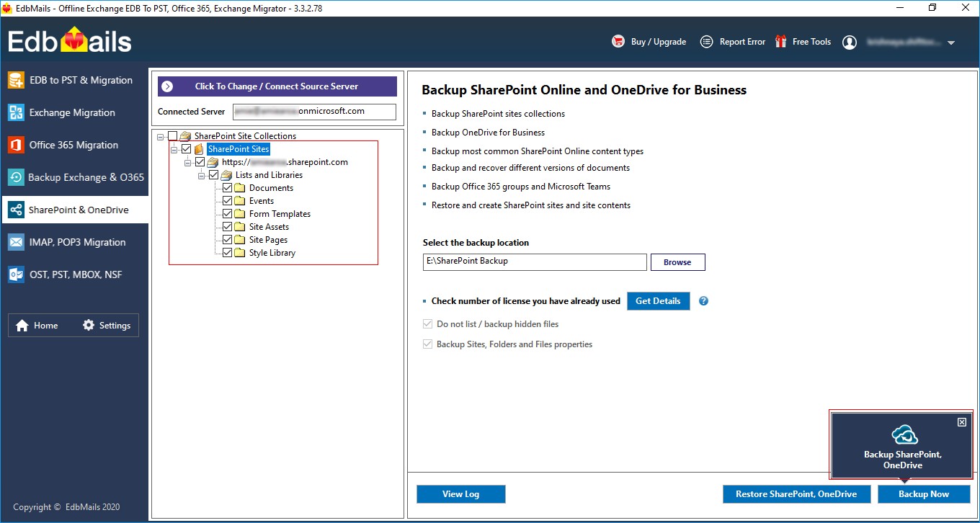Image resolution: width=980 pixels, height=523 pixels.
Task: Toggle the SharePoint Site Collections checkbox
Action: tap(172, 136)
